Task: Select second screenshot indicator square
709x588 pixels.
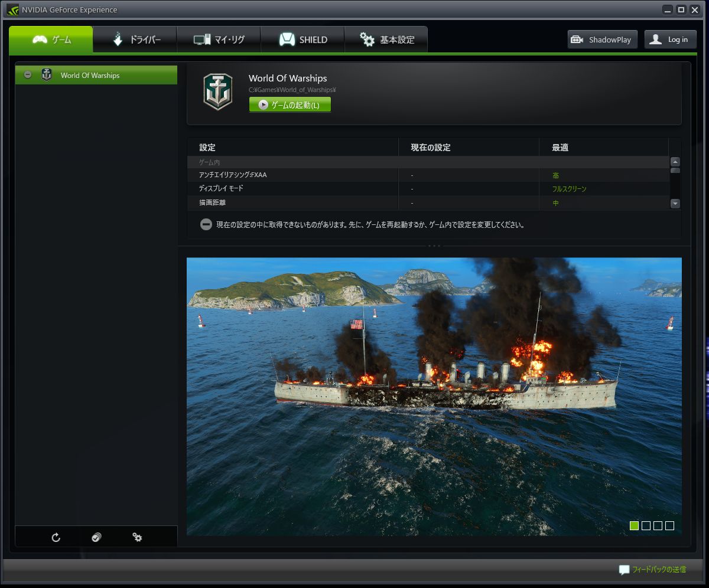Action: [x=646, y=525]
